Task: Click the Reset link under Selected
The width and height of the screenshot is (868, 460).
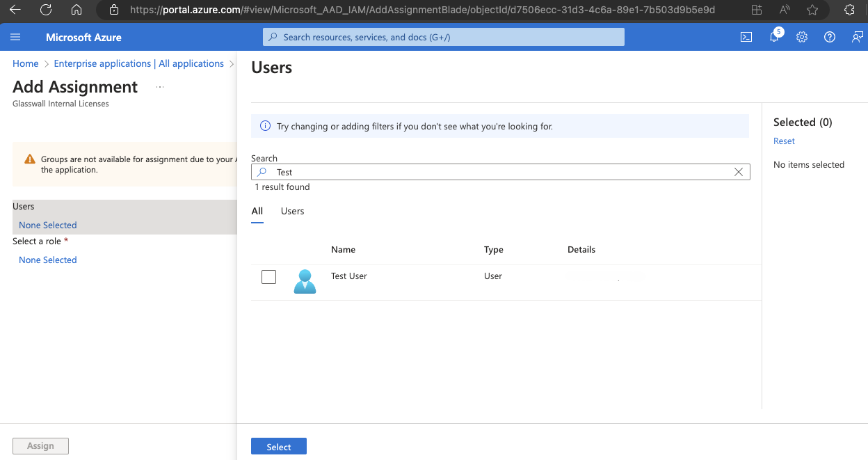Action: [x=784, y=141]
